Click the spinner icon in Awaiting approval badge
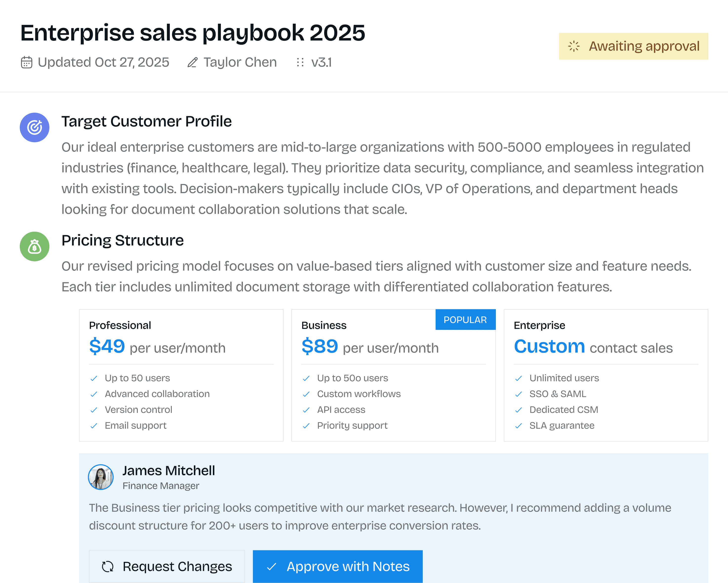This screenshot has width=728, height=583. pos(574,46)
